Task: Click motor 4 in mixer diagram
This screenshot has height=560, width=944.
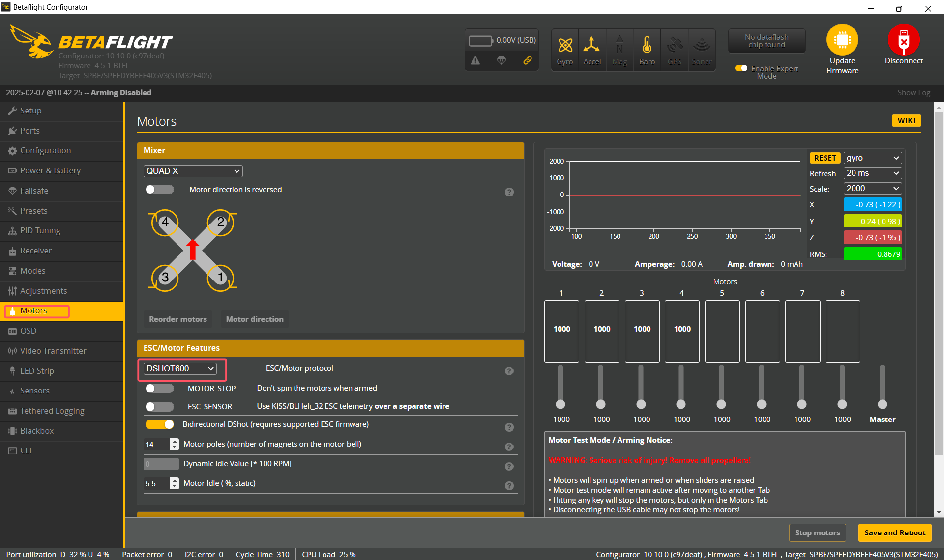Action: click(165, 223)
